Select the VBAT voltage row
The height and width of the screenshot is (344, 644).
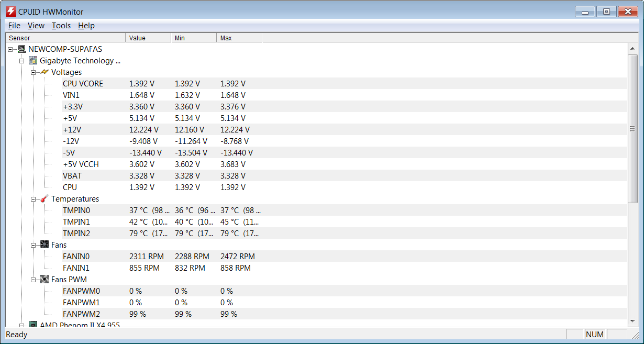[x=345, y=176]
